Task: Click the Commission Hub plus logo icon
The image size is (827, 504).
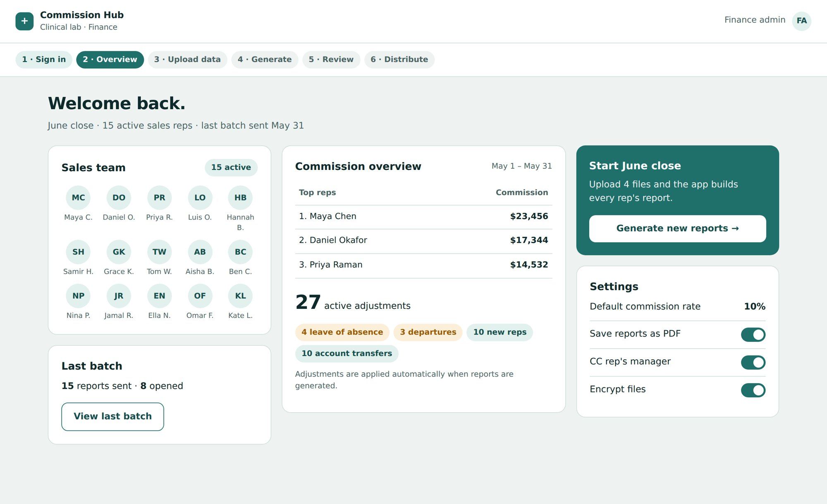Action: (x=24, y=21)
